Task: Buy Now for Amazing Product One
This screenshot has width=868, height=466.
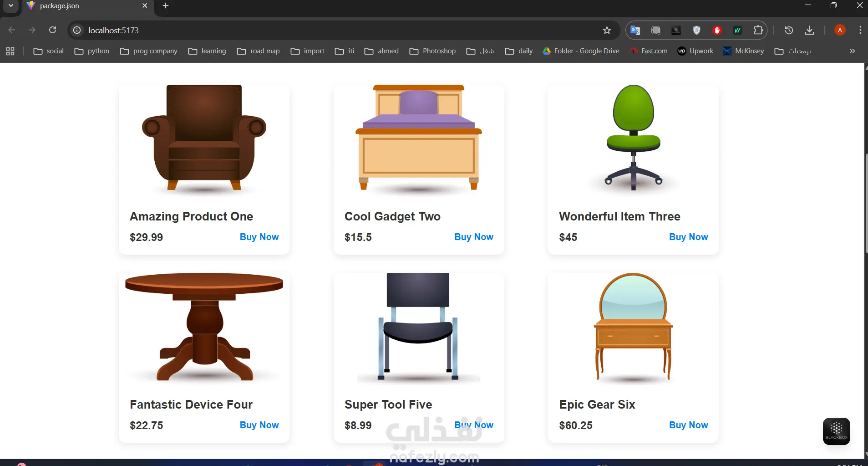Action: coord(259,237)
